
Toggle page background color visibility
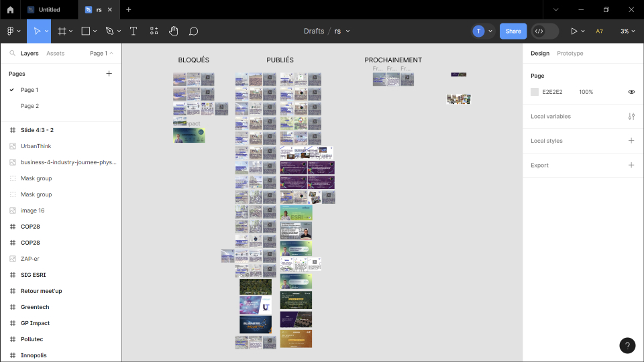pos(631,92)
